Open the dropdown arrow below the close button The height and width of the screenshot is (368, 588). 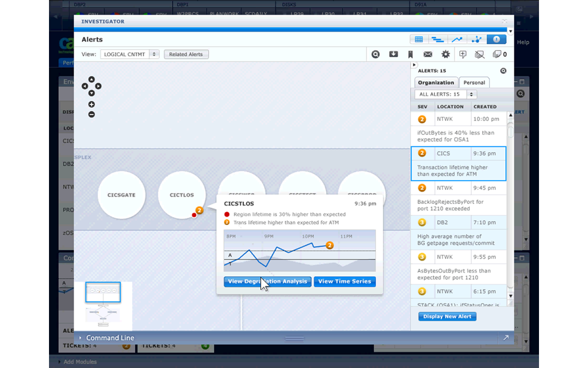coord(511,31)
